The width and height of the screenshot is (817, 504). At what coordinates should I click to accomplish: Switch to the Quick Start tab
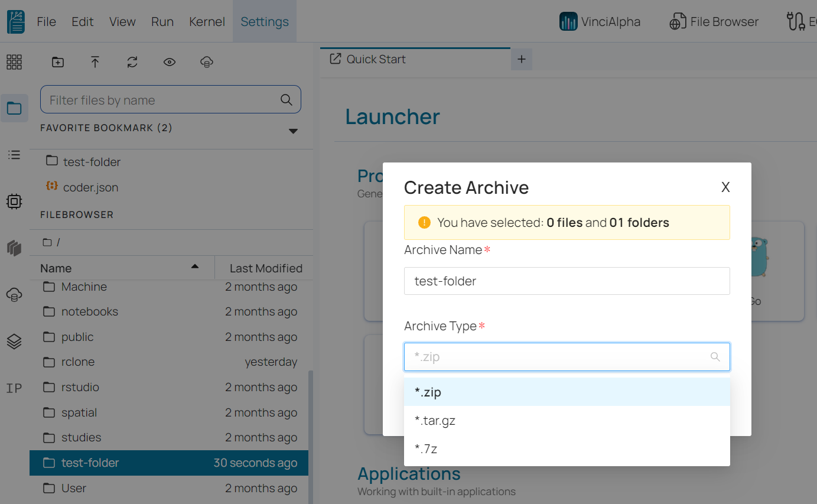click(x=376, y=59)
